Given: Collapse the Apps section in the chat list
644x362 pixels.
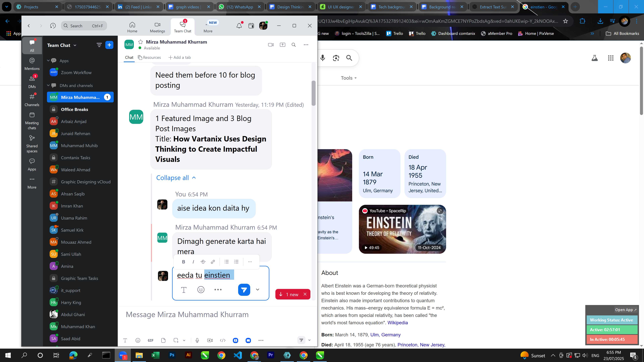Looking at the screenshot, I should pyautogui.click(x=48, y=61).
